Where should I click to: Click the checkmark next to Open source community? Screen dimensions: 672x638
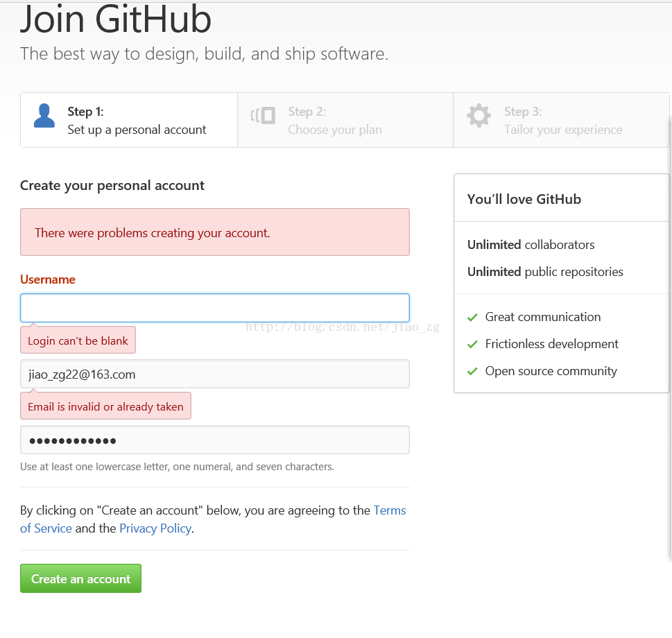(472, 372)
